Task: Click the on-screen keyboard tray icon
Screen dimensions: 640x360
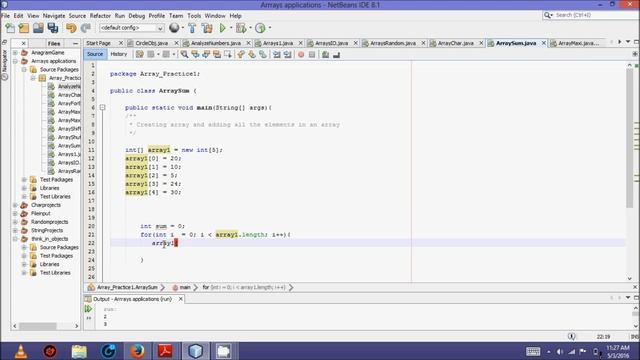Action: pos(533,351)
